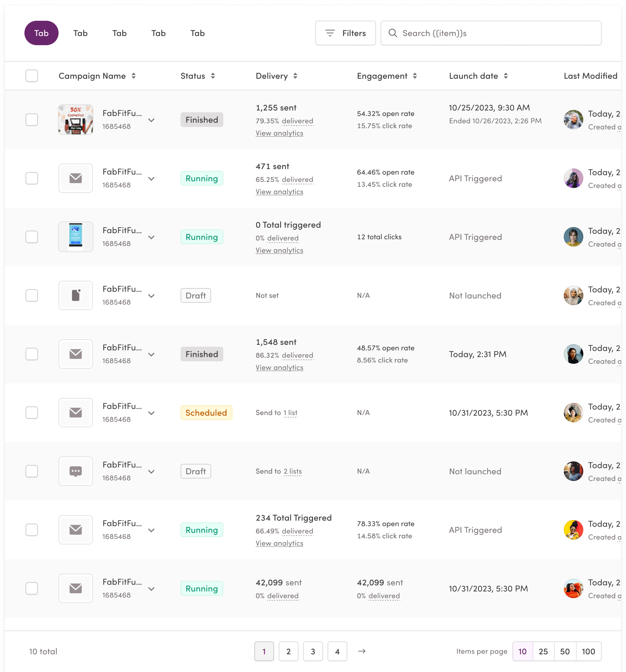Click the next page arrow in pagination
Viewport: 626px width, 672px height.
pyautogui.click(x=362, y=651)
